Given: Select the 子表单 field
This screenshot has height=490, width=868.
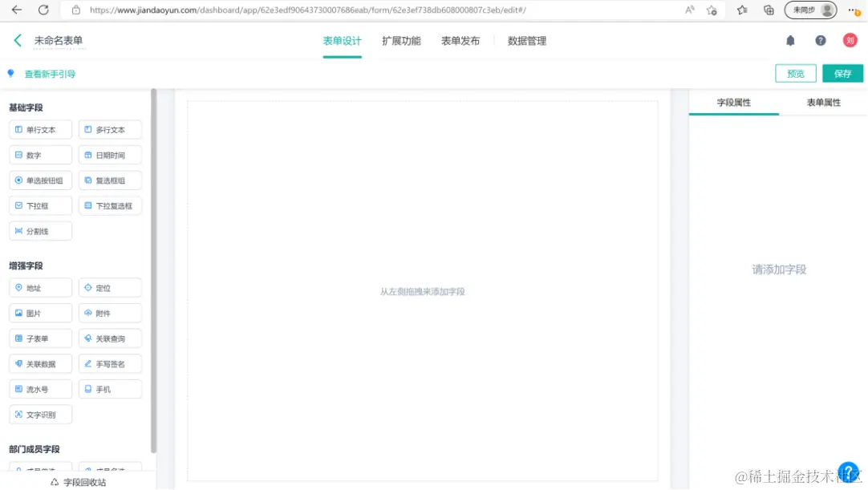Looking at the screenshot, I should (40, 339).
